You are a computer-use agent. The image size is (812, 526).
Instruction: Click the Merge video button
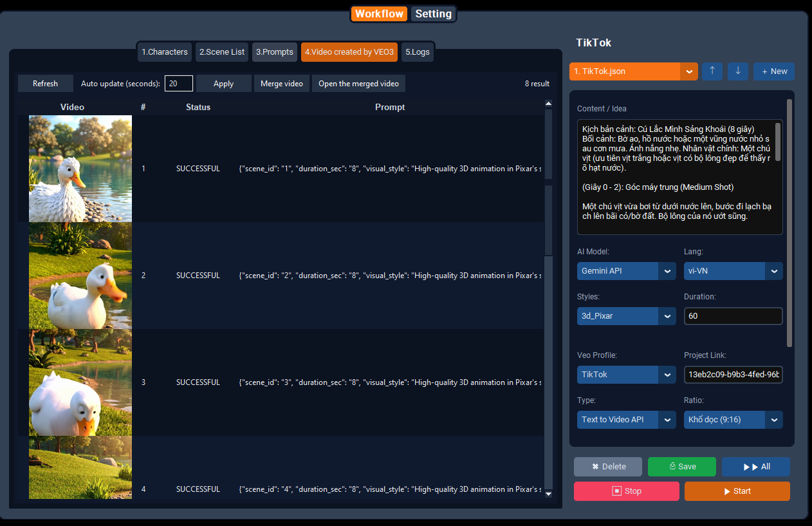pyautogui.click(x=282, y=84)
